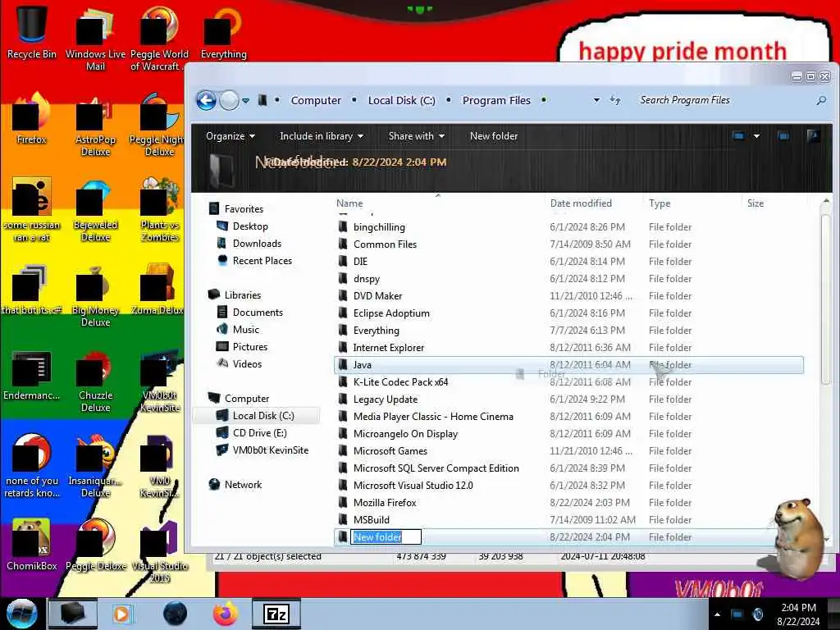Toggle the preview pane icon
Image resolution: width=840 pixels, height=630 pixels.
point(783,136)
